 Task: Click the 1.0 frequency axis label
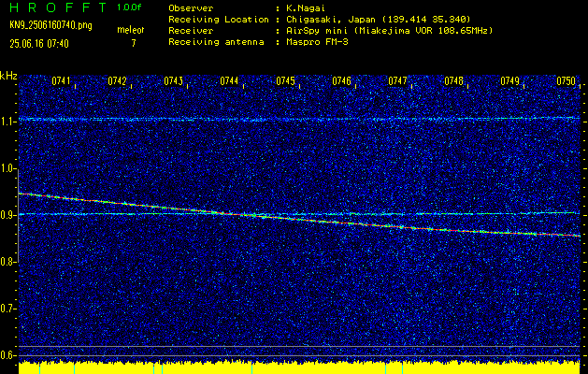click(7, 168)
